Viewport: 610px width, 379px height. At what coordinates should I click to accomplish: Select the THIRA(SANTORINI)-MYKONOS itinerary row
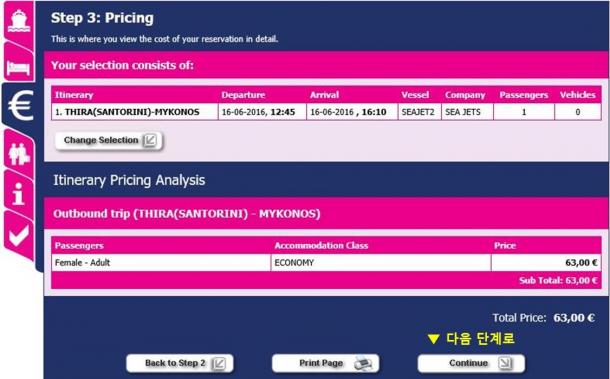coord(326,112)
